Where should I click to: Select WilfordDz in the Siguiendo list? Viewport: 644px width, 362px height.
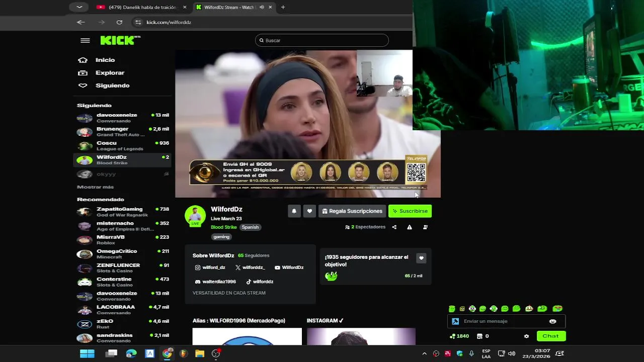point(123,160)
